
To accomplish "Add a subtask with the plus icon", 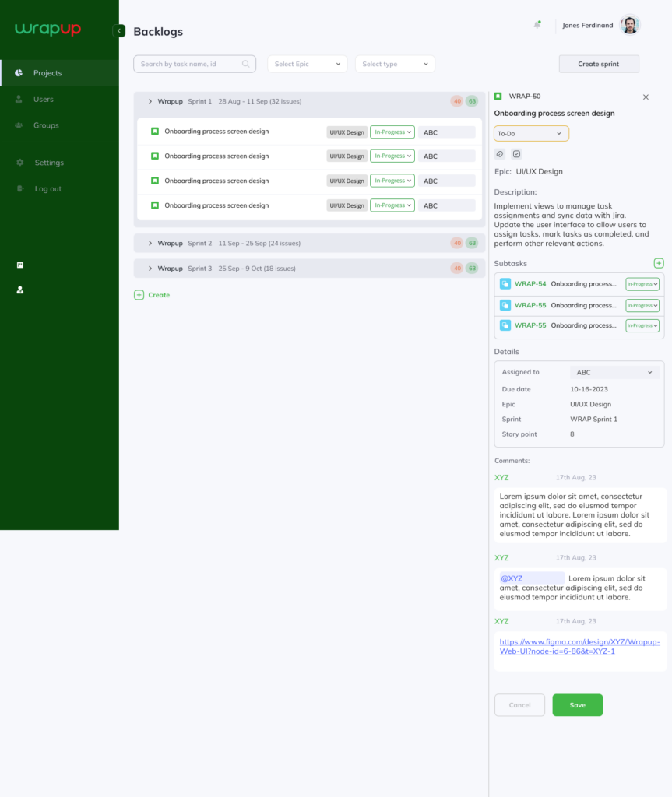I will (x=659, y=264).
